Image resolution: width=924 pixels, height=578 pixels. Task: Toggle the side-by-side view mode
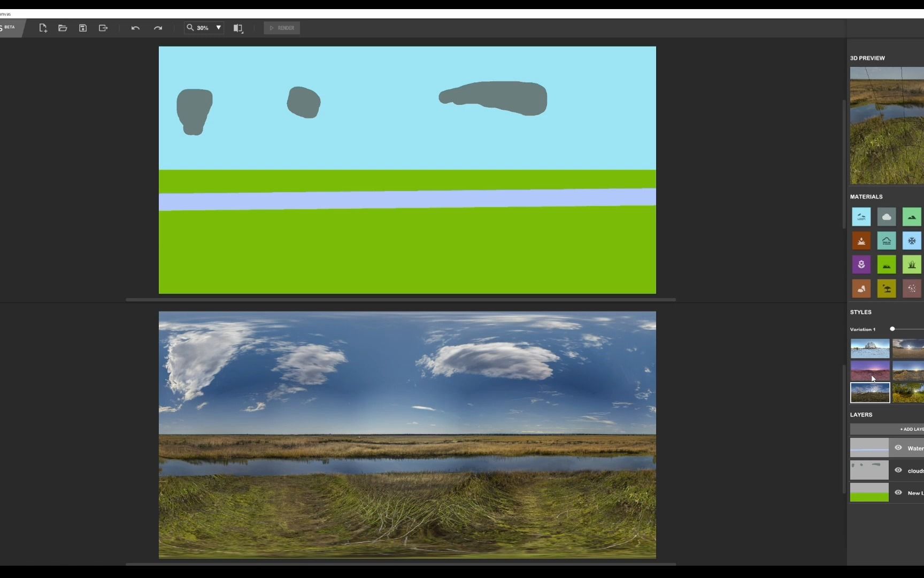tap(238, 28)
